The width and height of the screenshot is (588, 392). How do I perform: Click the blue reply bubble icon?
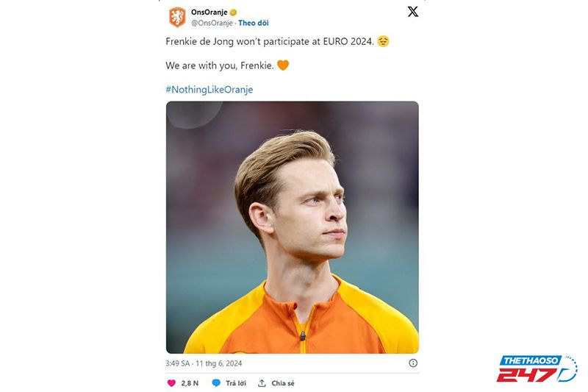(x=216, y=383)
